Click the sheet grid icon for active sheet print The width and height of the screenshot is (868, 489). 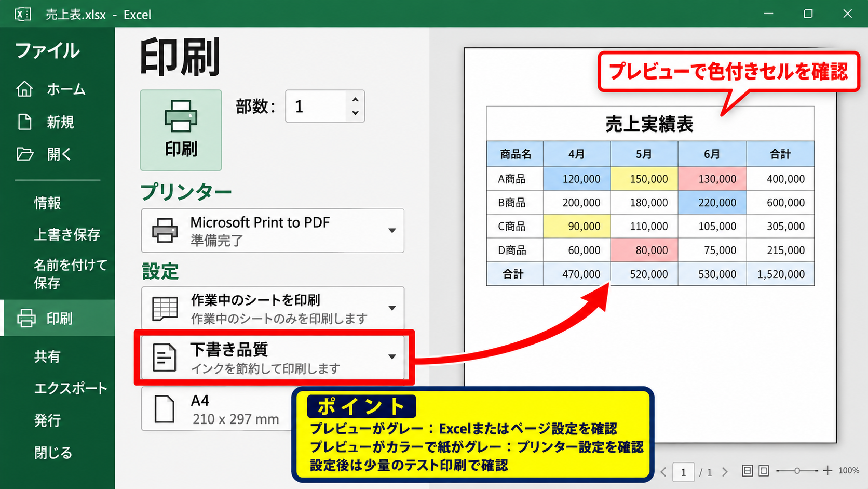pos(165,308)
